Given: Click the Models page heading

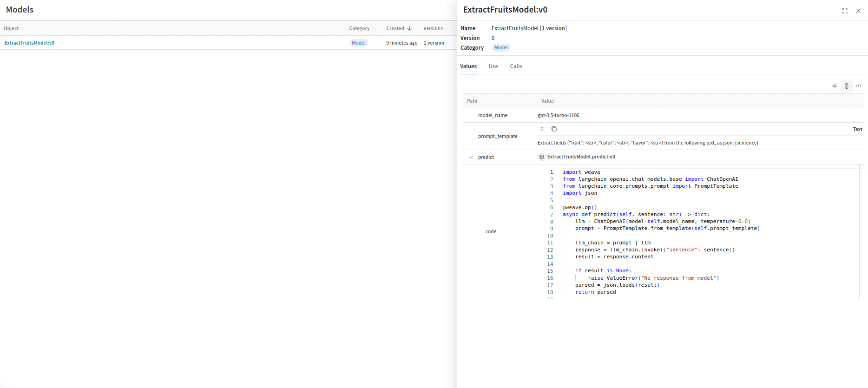Looking at the screenshot, I should 20,10.
